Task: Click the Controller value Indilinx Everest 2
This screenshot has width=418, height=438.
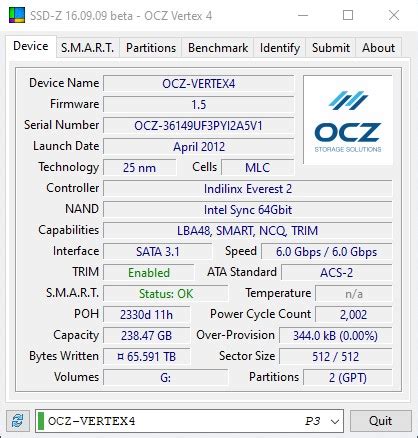Action: coord(248,189)
